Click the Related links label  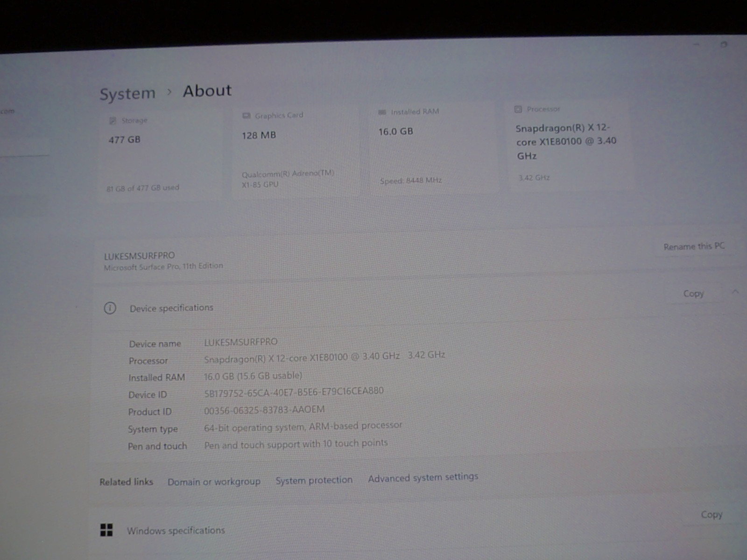[126, 482]
